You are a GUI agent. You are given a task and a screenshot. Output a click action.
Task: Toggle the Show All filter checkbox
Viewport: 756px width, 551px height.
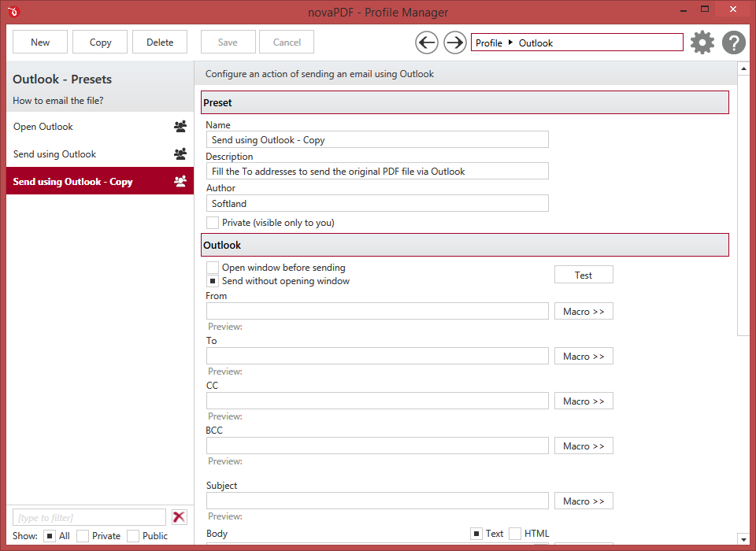(50, 536)
